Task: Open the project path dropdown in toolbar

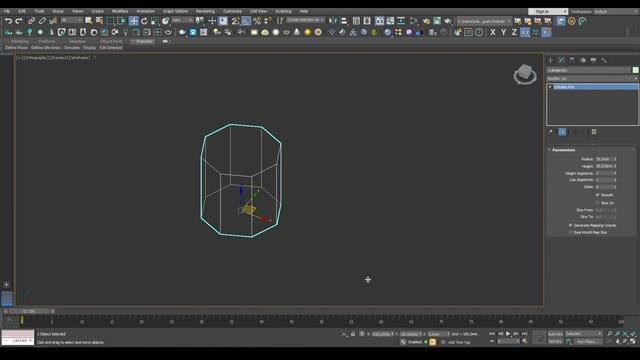Action: coord(484,21)
